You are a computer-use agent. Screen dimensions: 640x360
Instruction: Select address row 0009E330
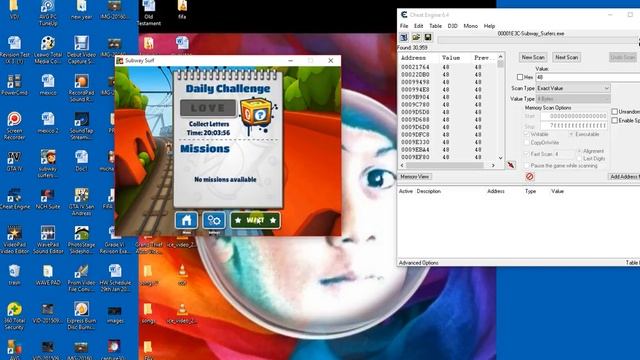pos(447,142)
